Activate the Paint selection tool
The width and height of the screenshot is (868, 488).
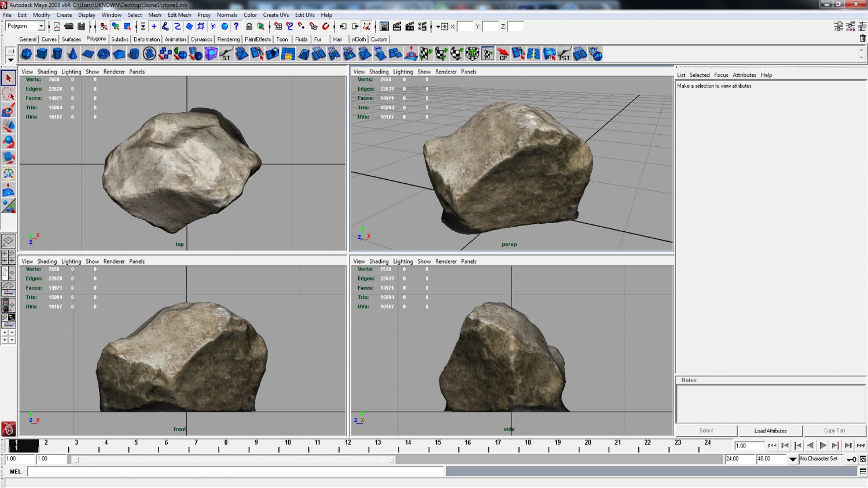8,110
